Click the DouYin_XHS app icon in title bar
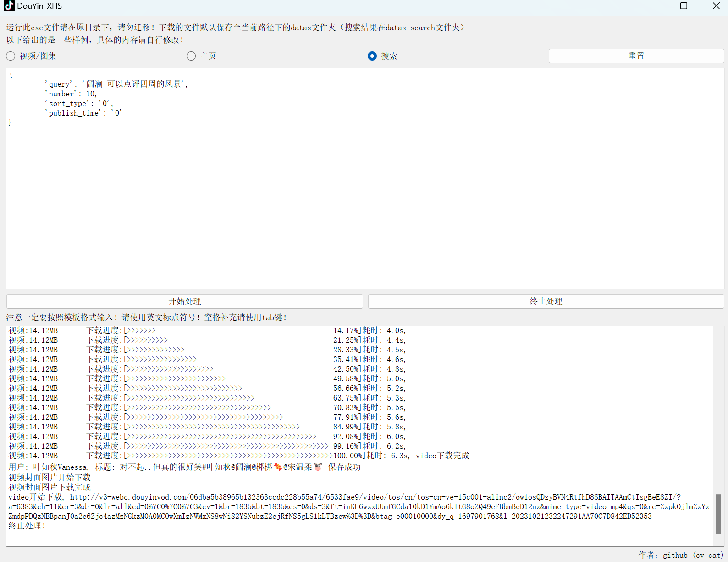 [x=9, y=6]
